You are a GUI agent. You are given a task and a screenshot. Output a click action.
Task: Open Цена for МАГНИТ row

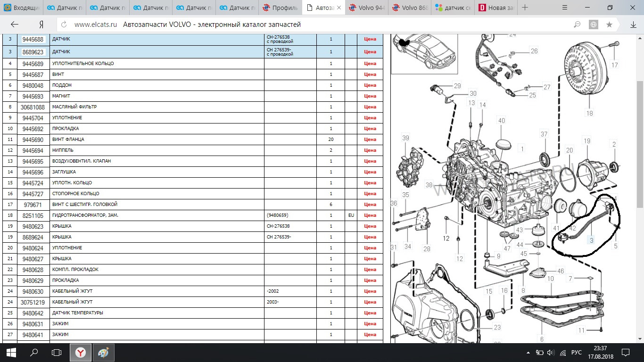click(370, 96)
